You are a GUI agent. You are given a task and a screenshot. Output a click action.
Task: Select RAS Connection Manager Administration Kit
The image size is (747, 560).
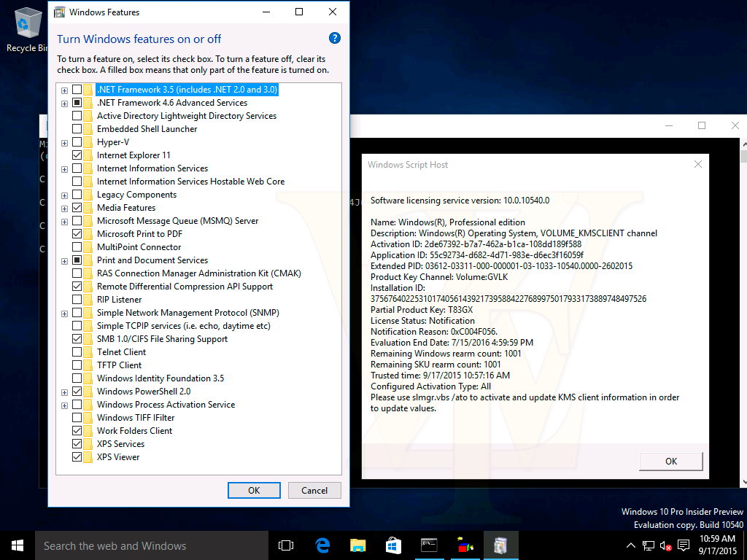tap(198, 273)
